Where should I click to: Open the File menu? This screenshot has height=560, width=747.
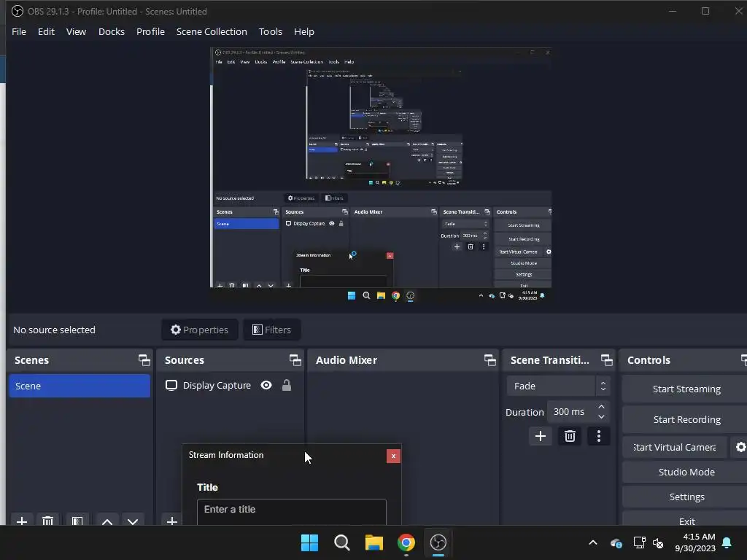(19, 31)
